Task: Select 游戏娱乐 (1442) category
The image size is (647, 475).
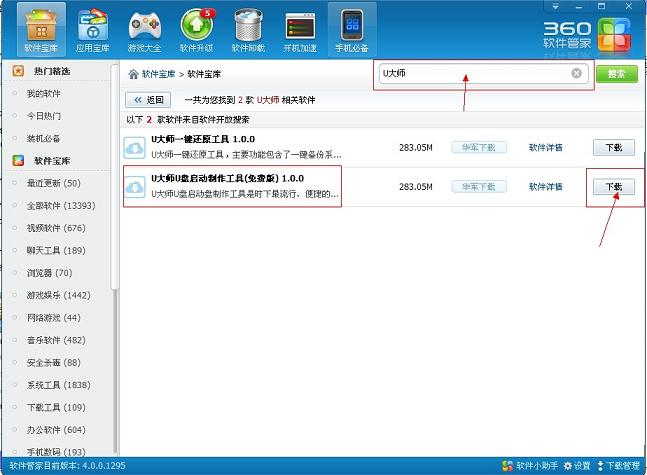Action: pos(59,295)
